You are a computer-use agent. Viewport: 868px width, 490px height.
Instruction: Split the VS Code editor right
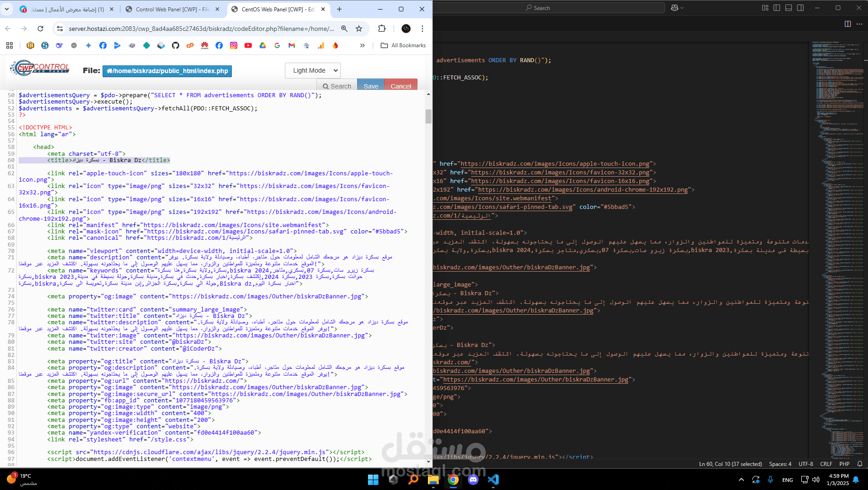point(847,24)
